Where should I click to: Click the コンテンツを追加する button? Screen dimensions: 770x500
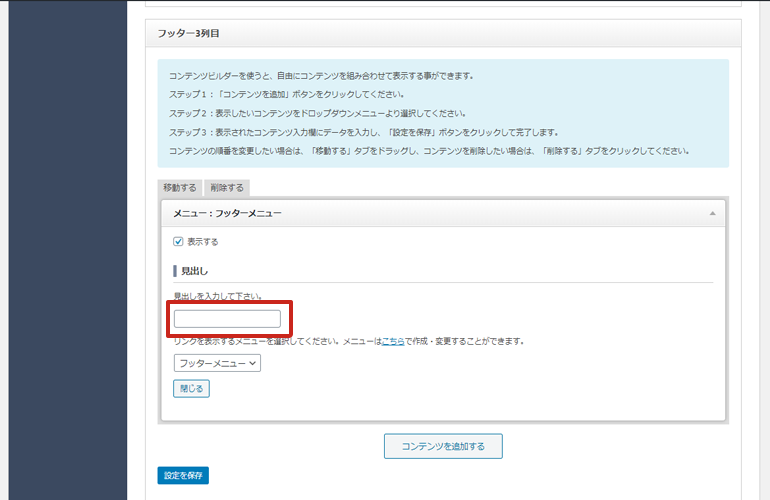coord(443,446)
